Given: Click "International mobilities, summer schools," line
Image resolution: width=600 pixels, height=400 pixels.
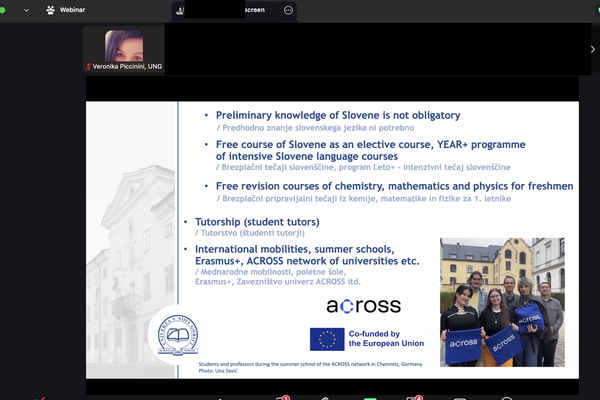Looking at the screenshot, I should (295, 249).
